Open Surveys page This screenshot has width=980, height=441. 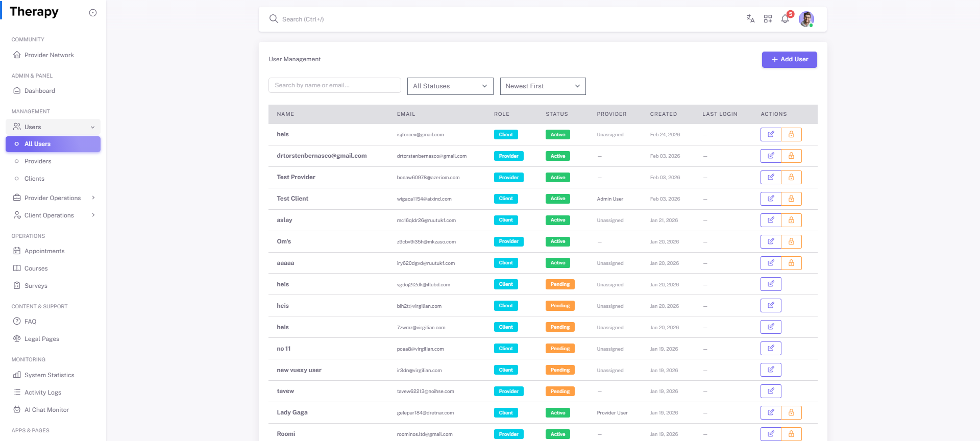53,286
